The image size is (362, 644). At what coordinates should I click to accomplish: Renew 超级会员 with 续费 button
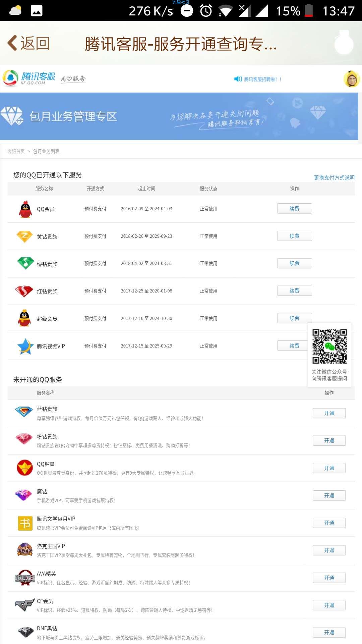tap(295, 318)
